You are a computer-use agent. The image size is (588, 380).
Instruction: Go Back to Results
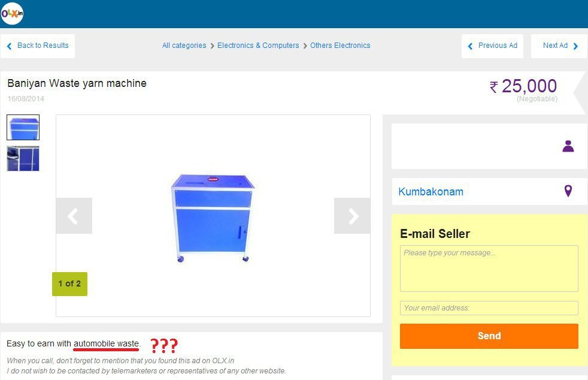tap(43, 46)
